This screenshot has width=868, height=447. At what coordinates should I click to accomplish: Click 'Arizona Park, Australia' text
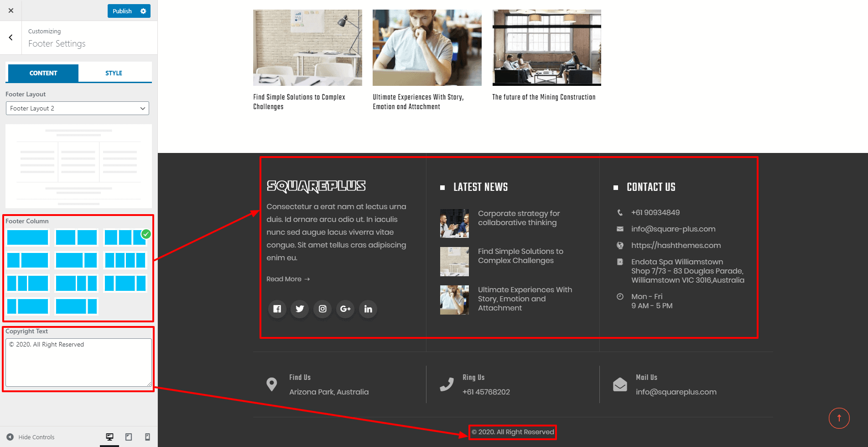[x=329, y=392]
